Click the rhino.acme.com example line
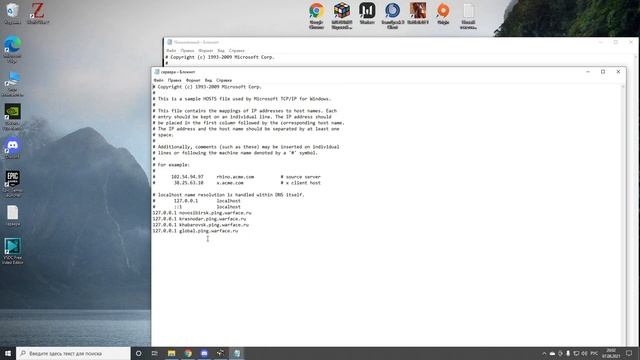640x360 pixels. point(237,177)
